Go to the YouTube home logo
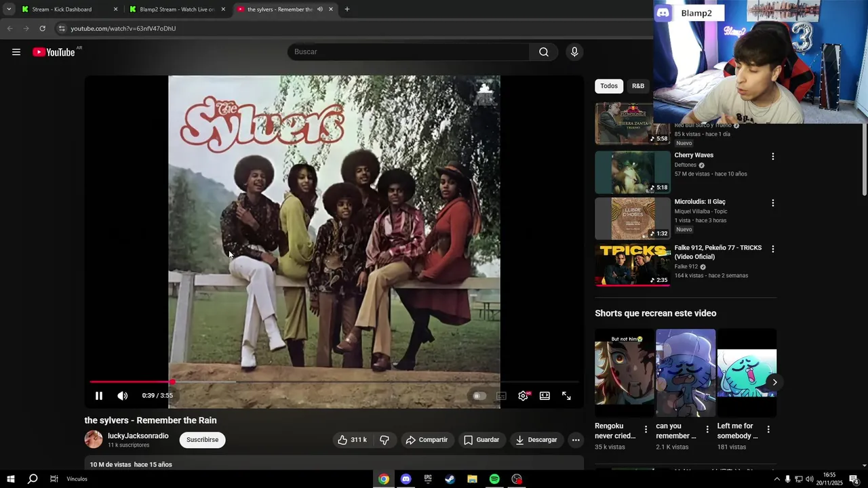 (x=54, y=52)
